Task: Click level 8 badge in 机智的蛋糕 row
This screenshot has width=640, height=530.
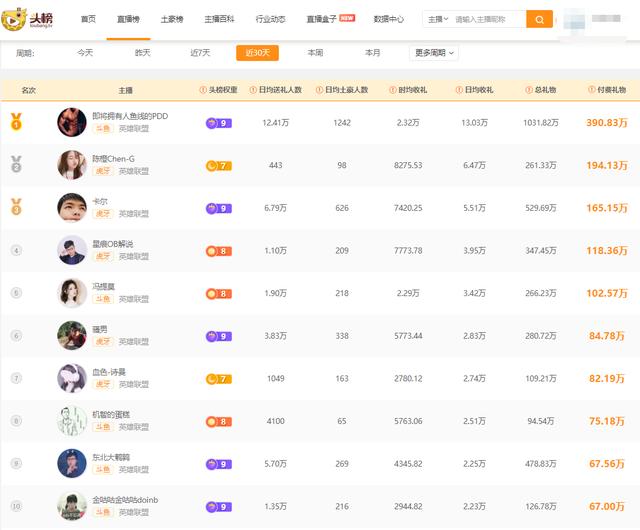Action: 219,421
